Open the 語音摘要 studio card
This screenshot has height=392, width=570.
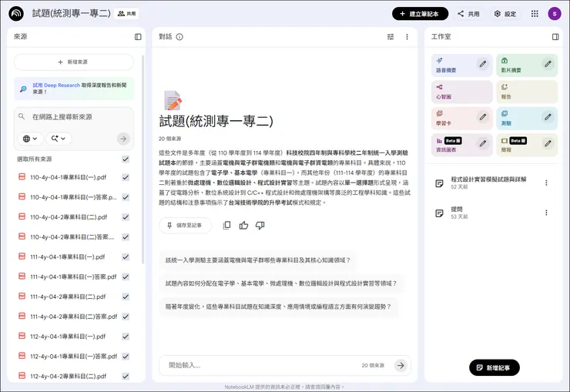tap(461, 65)
